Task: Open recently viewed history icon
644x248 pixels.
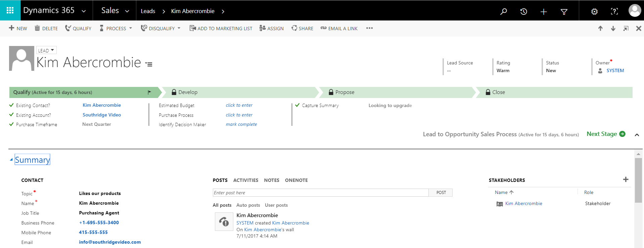Action: click(x=523, y=12)
